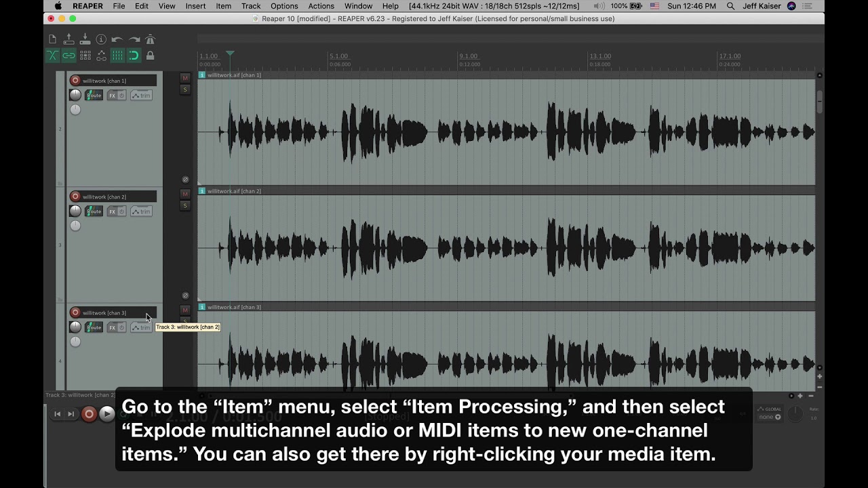Invert phase on chan 2 track
Screen dimensions: 868x488
coord(185,296)
